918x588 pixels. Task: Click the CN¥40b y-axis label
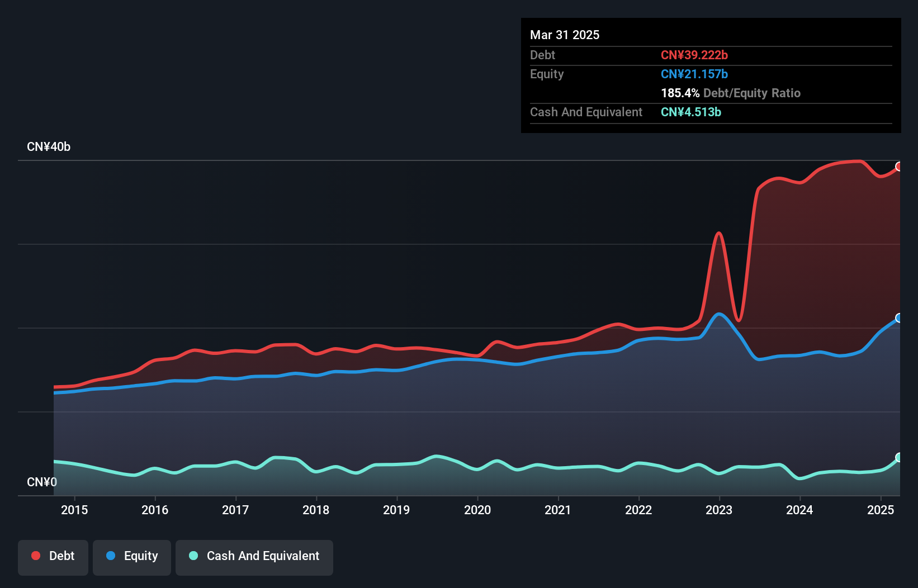pos(49,147)
